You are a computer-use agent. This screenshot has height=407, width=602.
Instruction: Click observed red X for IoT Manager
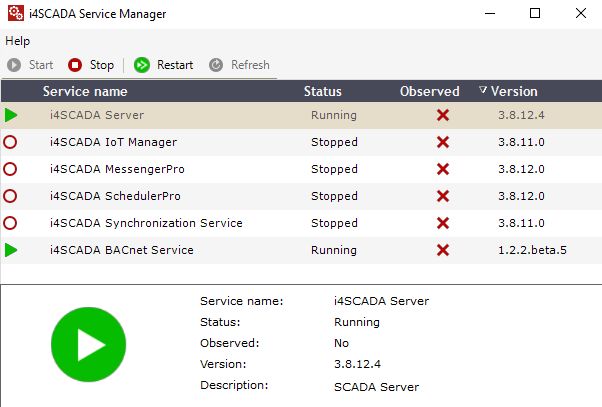(443, 142)
